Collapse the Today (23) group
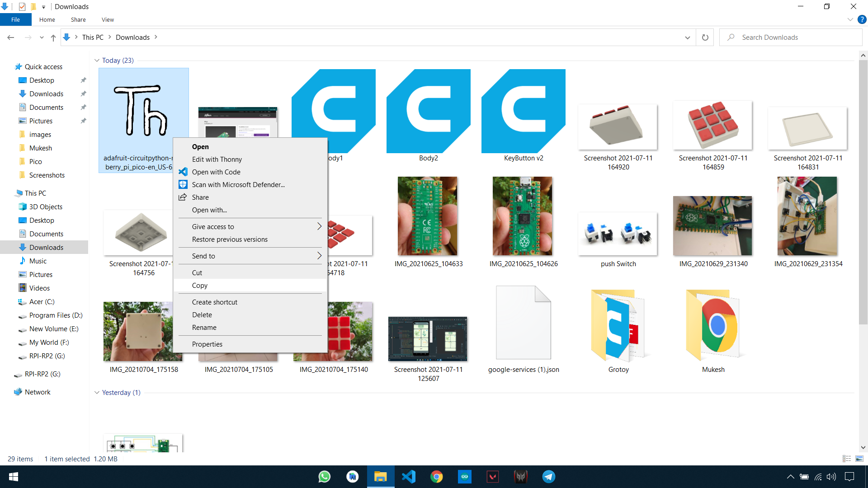 point(97,61)
